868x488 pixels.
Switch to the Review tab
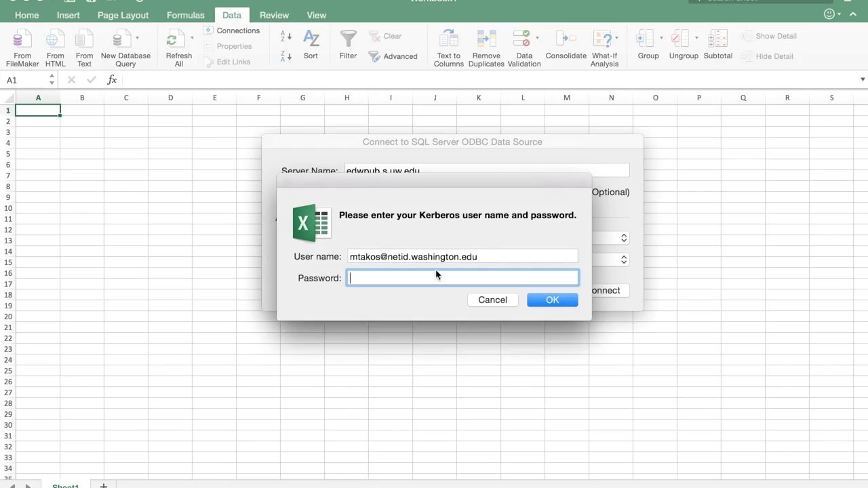point(274,15)
